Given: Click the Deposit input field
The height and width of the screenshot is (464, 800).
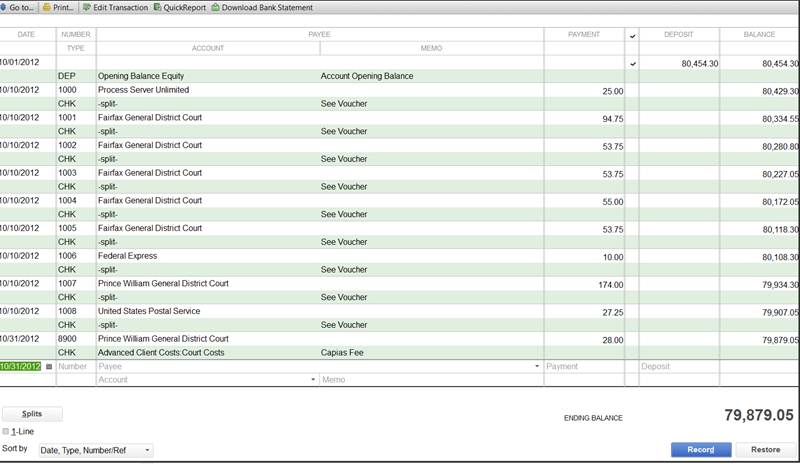Looking at the screenshot, I should [x=678, y=367].
